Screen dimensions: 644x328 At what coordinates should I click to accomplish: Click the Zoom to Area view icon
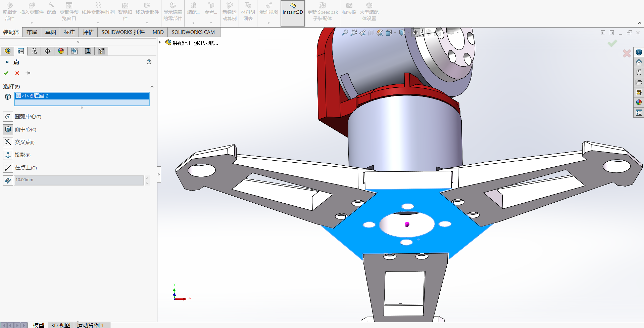(x=354, y=33)
